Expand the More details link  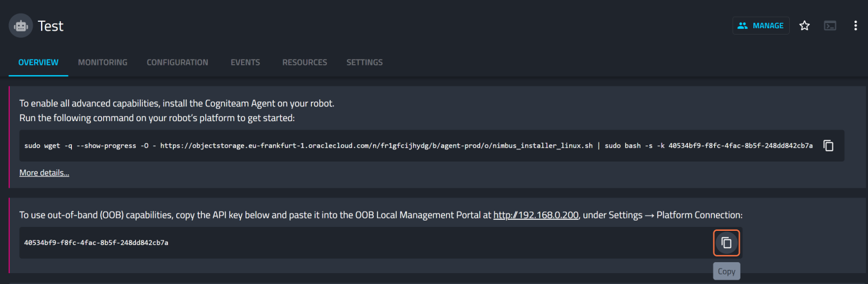44,172
